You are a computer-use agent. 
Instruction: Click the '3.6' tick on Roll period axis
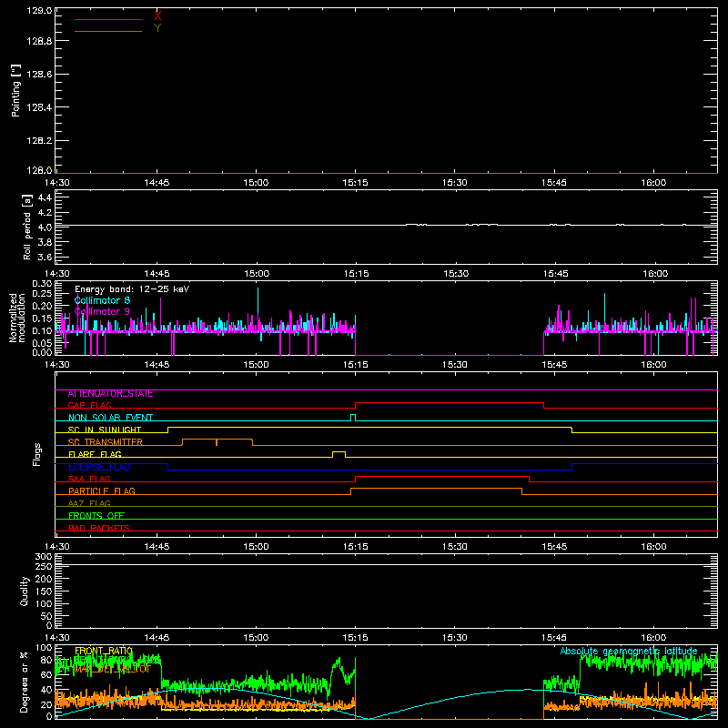(45, 257)
